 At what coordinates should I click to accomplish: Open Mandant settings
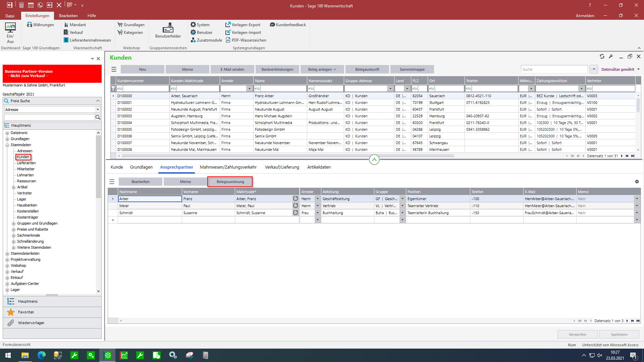point(74,25)
